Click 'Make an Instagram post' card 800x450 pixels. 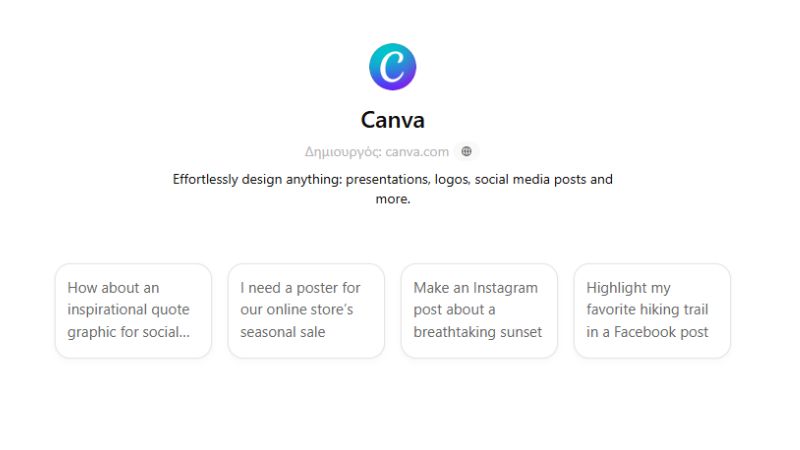pyautogui.click(x=479, y=311)
